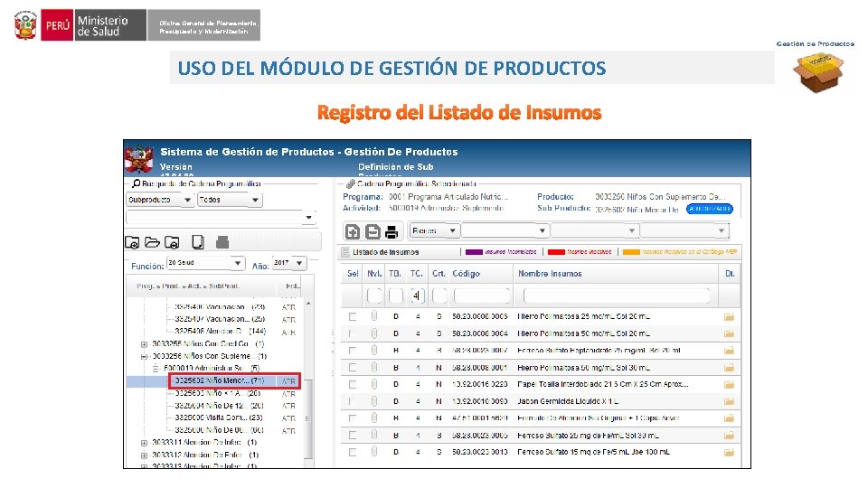Click the purple insumos legend swatch

click(x=474, y=252)
